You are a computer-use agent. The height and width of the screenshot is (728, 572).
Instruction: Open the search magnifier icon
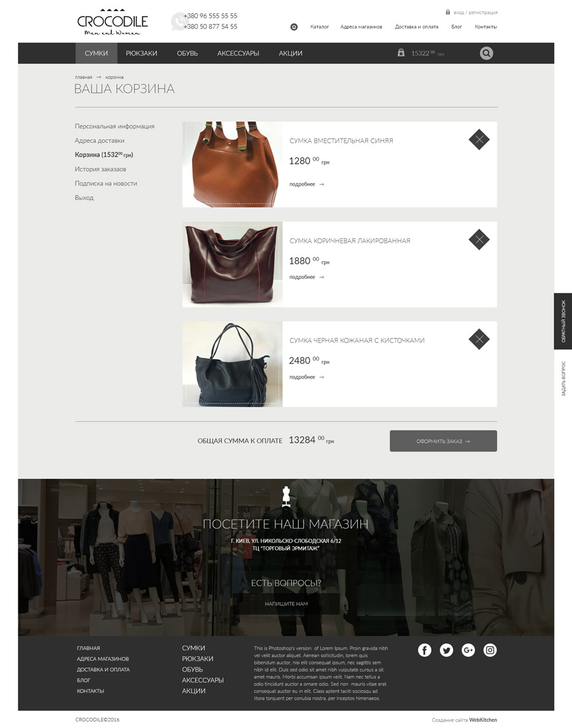[x=486, y=53]
